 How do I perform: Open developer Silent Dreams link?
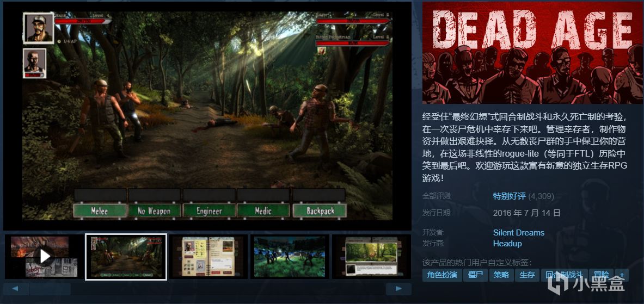coord(519,233)
